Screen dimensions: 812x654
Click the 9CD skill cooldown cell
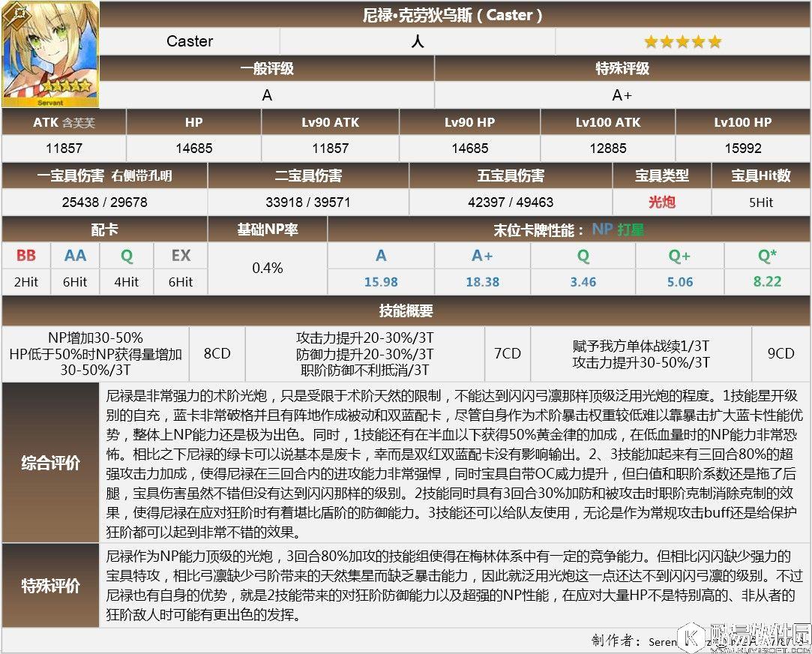point(781,352)
